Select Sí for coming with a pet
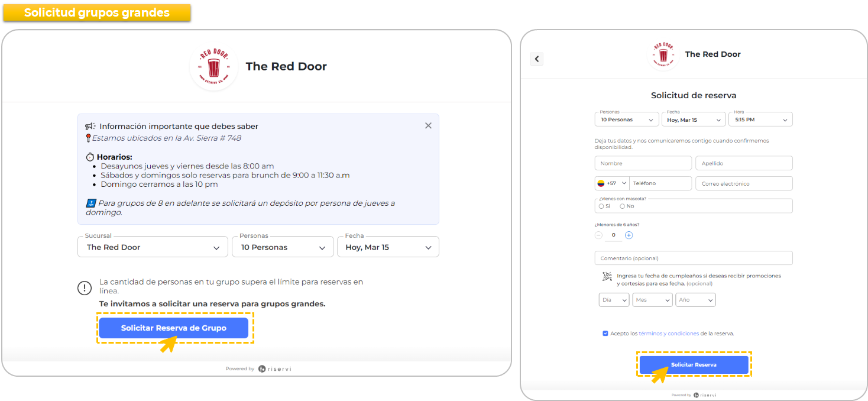This screenshot has height=401, width=868. 601,206
